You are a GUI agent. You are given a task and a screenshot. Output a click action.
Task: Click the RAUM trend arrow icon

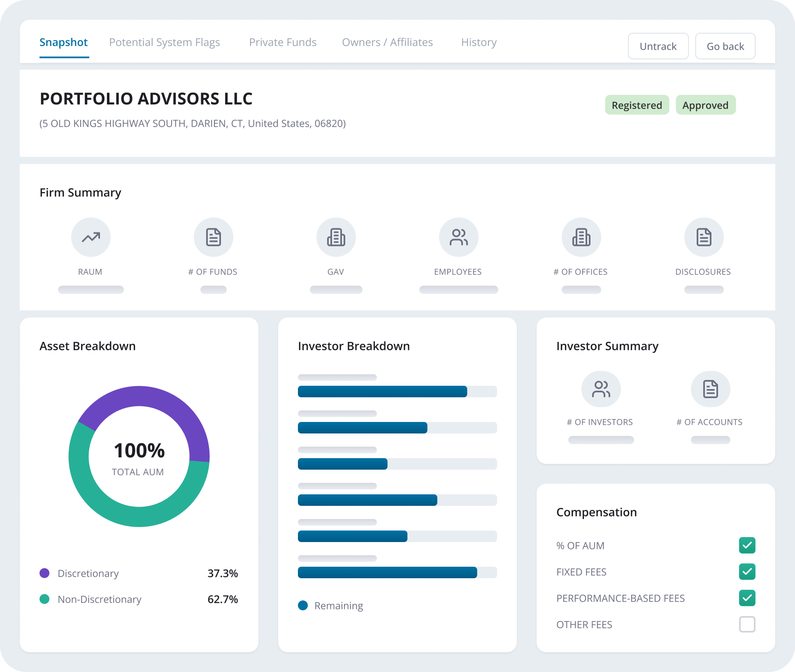point(91,237)
